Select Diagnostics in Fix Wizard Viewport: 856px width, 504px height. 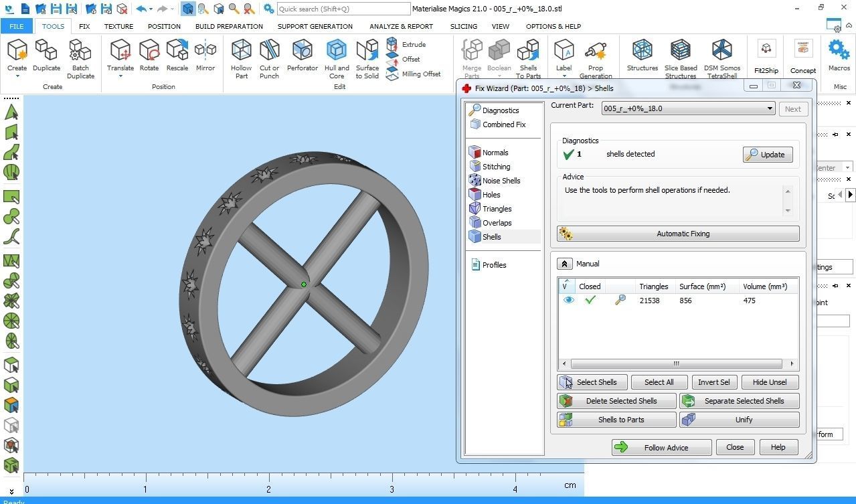(x=494, y=110)
